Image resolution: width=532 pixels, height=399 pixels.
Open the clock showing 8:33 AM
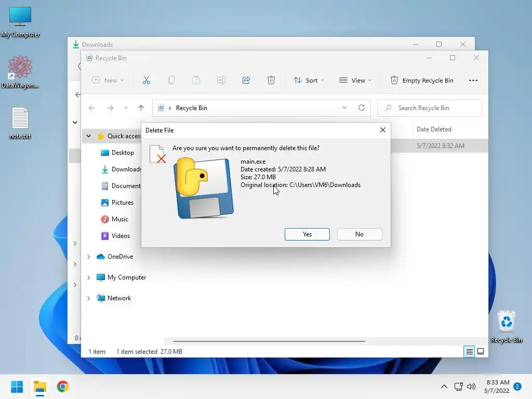point(497,387)
